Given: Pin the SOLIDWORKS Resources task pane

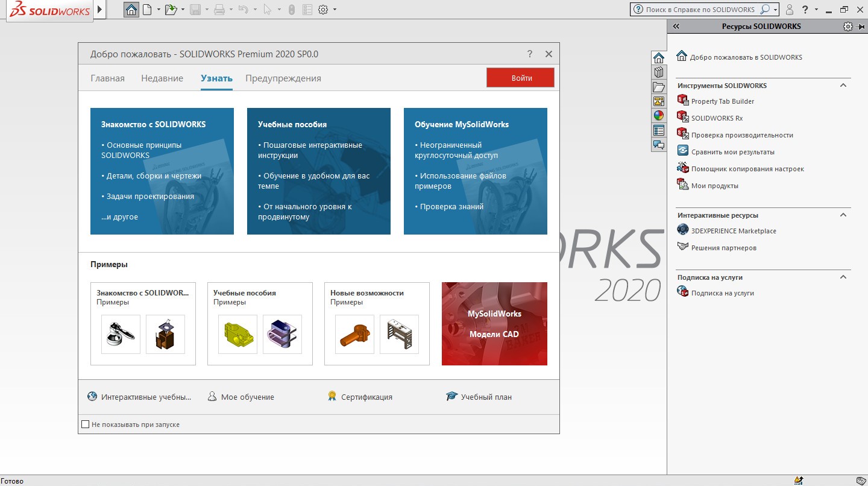Looking at the screenshot, I should 860,27.
